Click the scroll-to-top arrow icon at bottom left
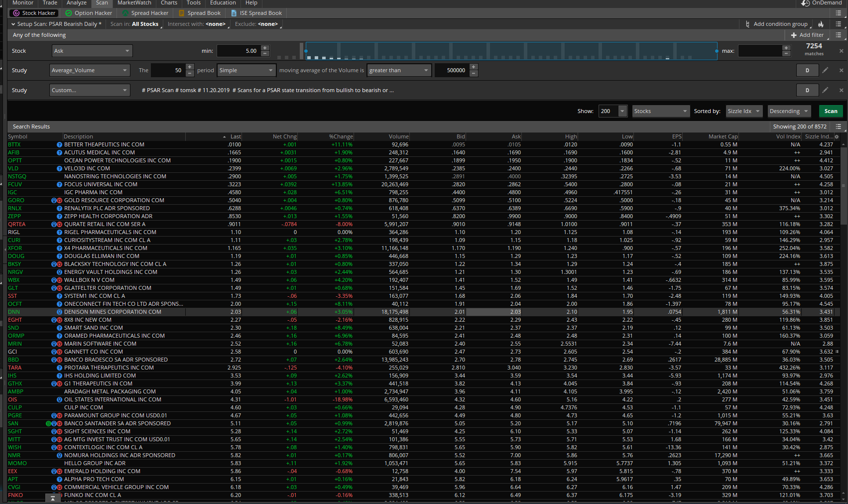The image size is (848, 504). (x=53, y=498)
